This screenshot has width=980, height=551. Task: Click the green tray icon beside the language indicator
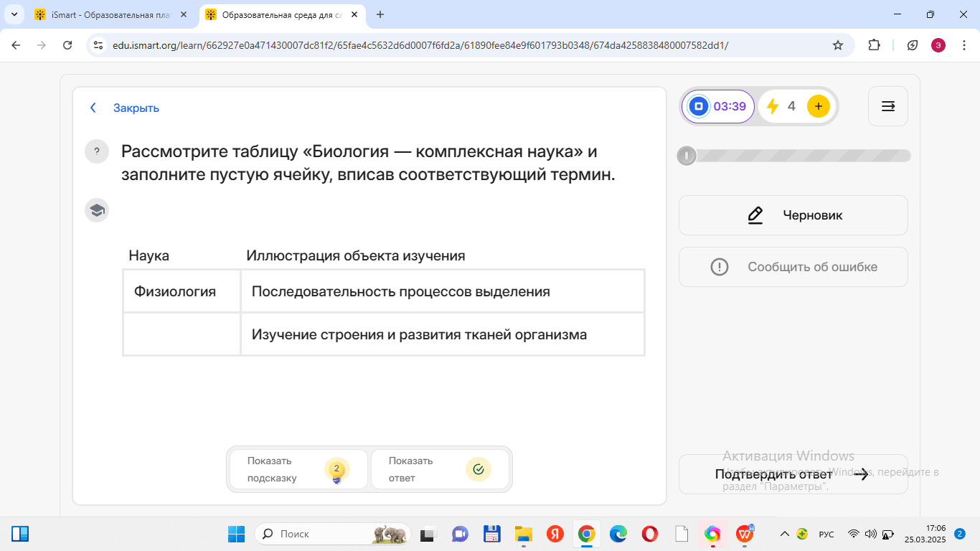point(802,534)
